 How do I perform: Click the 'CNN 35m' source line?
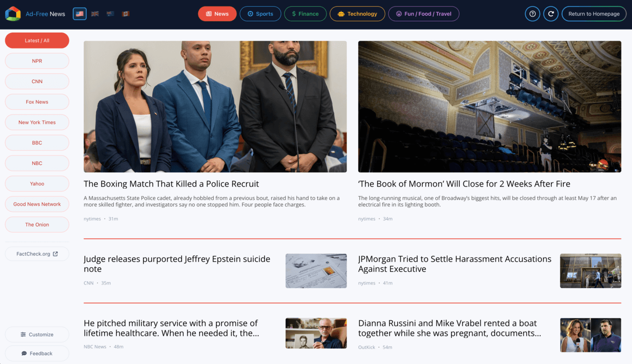tap(97, 283)
